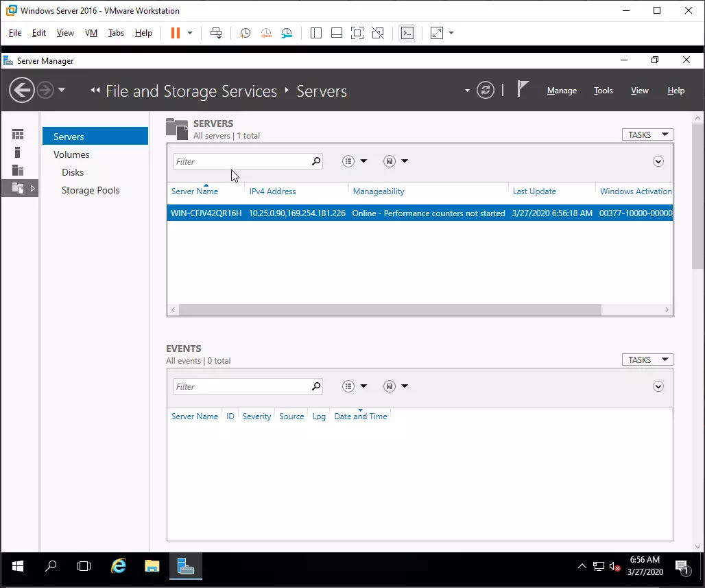The image size is (705, 588).
Task: Enter VMware full screen mode
Action: [357, 33]
